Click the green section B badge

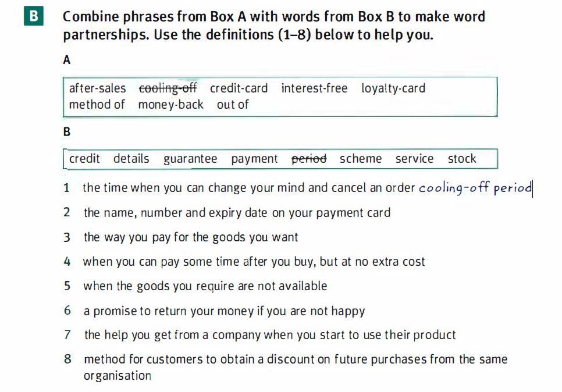click(x=33, y=17)
